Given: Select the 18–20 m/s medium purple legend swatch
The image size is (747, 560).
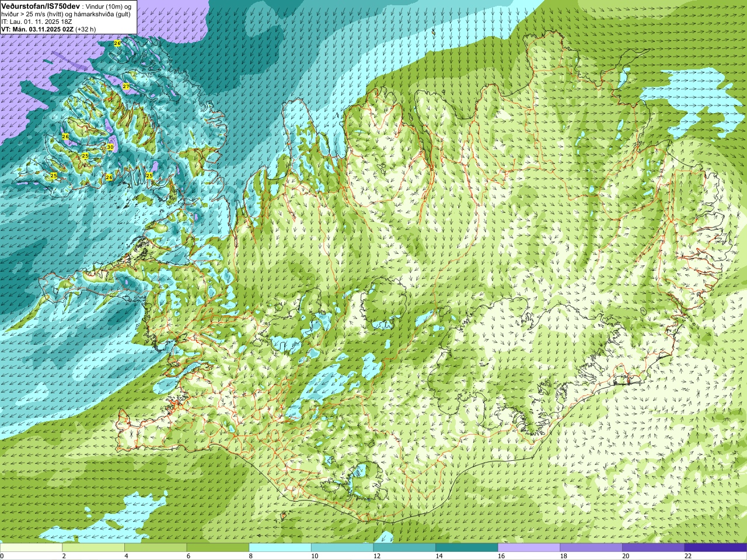Looking at the screenshot, I should 591,547.
